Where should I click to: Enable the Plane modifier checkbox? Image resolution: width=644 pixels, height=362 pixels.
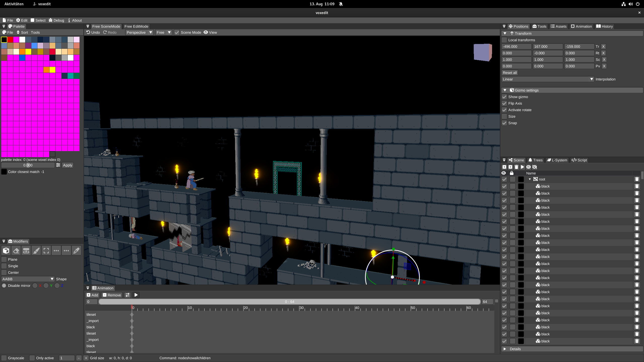[x=4, y=259]
